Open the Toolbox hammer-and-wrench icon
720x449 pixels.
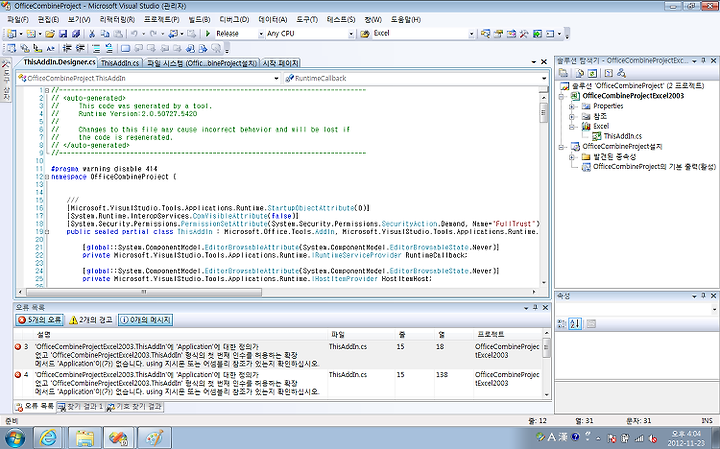click(x=524, y=34)
